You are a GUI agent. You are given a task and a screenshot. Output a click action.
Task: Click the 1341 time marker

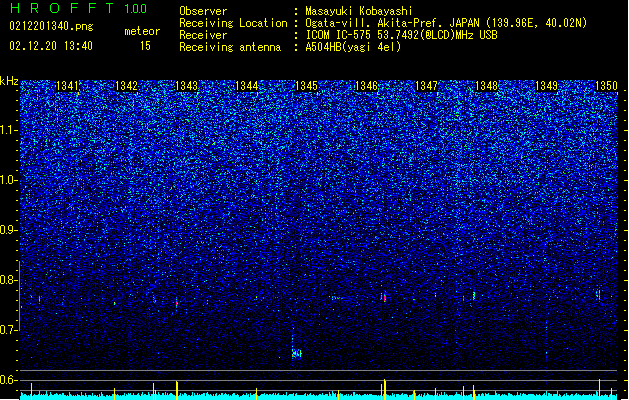coord(67,86)
